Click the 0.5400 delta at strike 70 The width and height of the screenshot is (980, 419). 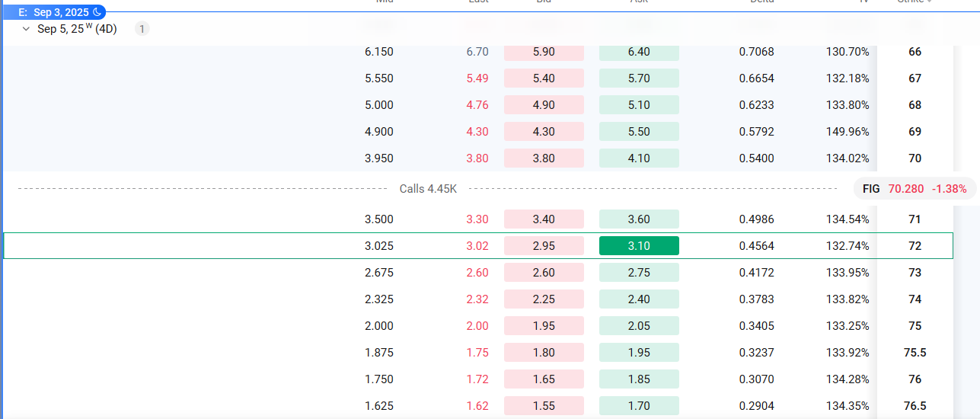[756, 158]
